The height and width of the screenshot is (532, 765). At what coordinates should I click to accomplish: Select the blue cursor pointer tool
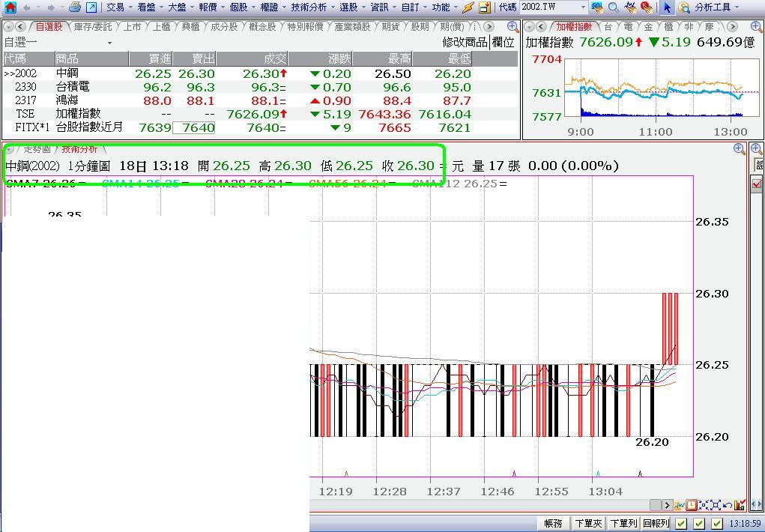point(667,7)
